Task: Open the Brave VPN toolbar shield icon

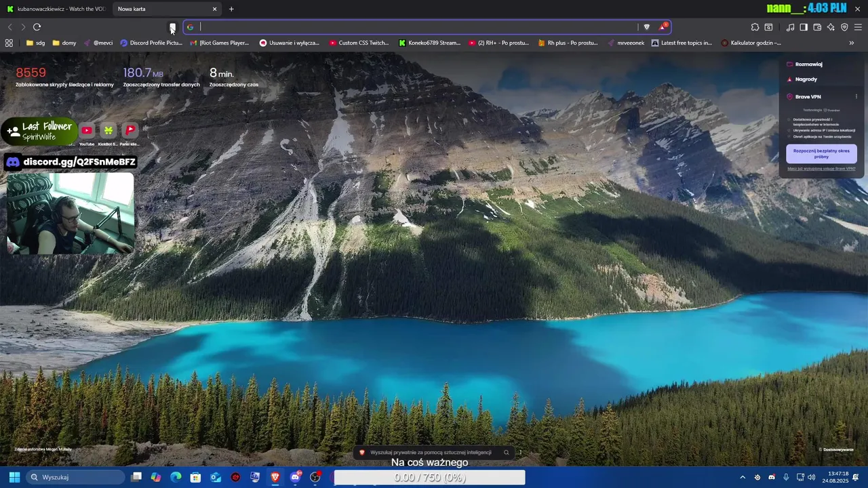Action: click(x=844, y=27)
